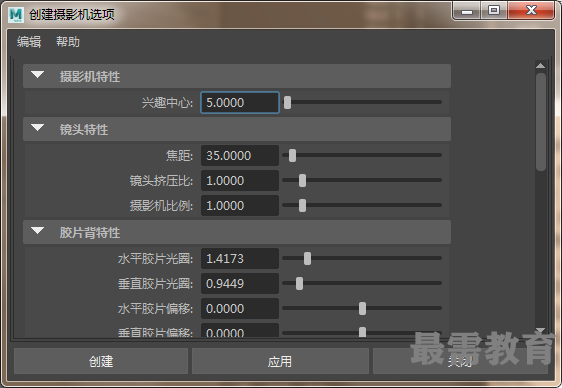Click the 水平胶片光圈 slider handle

tap(308, 259)
